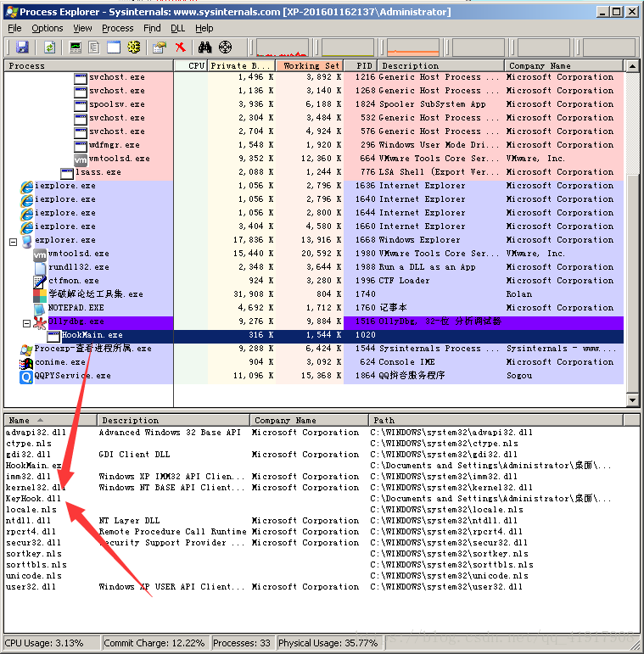Click the Refresh Now toolbar icon

(x=49, y=48)
